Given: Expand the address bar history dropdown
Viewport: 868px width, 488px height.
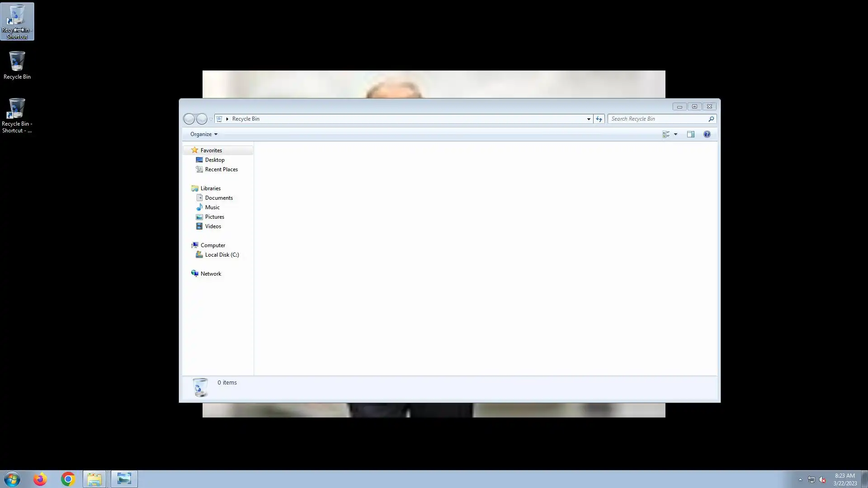Looking at the screenshot, I should (589, 119).
